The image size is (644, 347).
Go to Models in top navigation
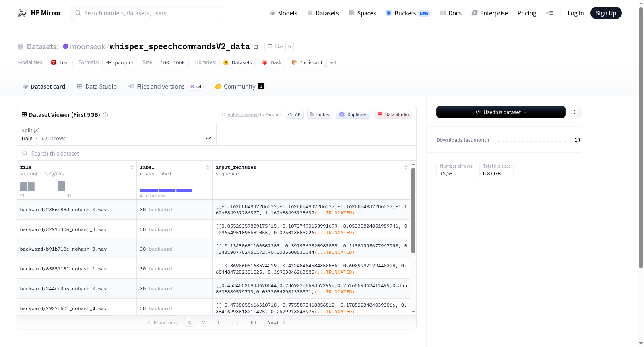[x=283, y=13]
